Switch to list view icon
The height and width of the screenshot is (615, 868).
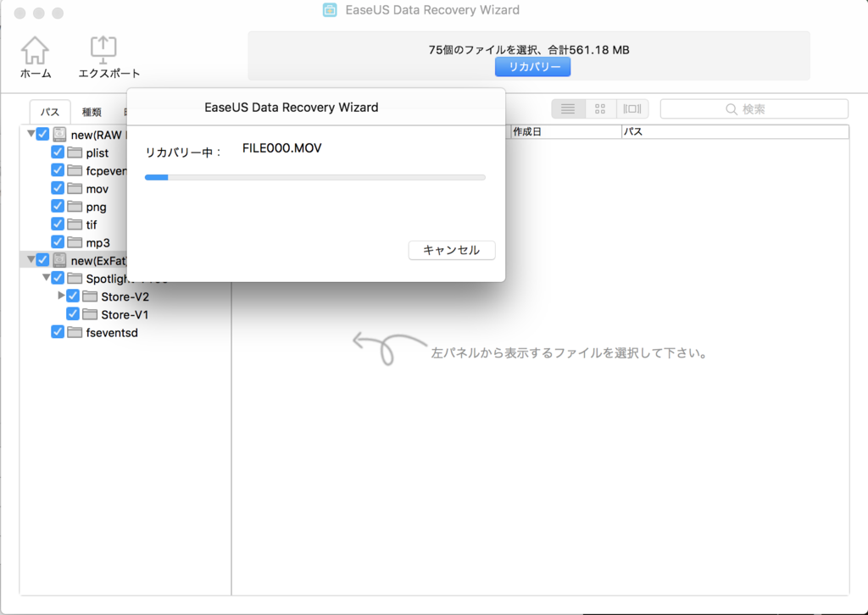(568, 109)
